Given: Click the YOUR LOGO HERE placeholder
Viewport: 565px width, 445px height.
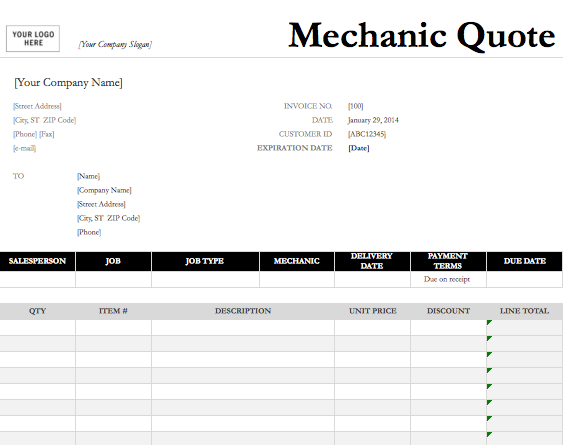Looking at the screenshot, I should [33, 39].
